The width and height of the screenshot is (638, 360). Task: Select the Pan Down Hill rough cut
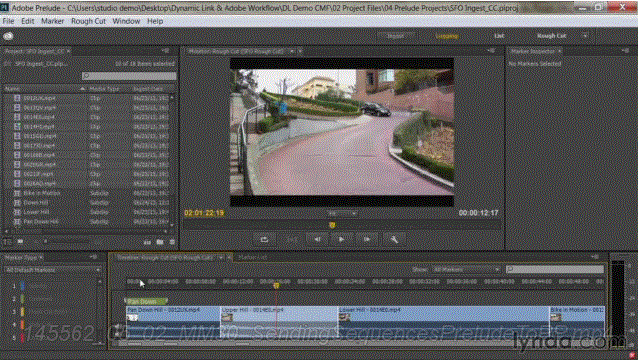(41, 222)
